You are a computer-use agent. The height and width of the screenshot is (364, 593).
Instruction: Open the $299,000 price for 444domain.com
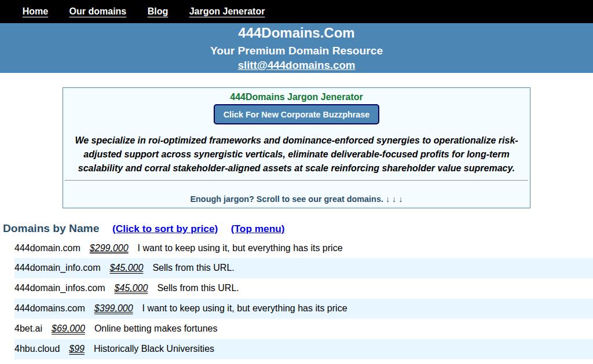[x=109, y=248]
